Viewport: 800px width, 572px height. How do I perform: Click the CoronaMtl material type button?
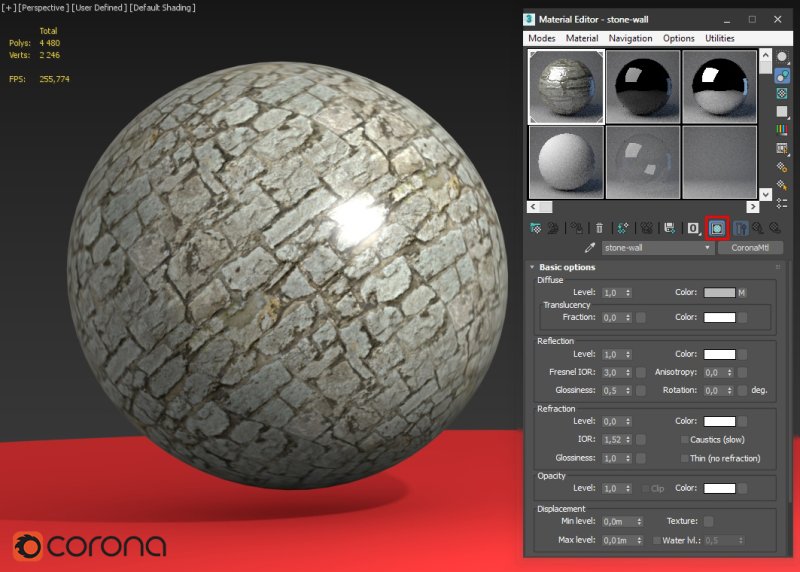[750, 248]
